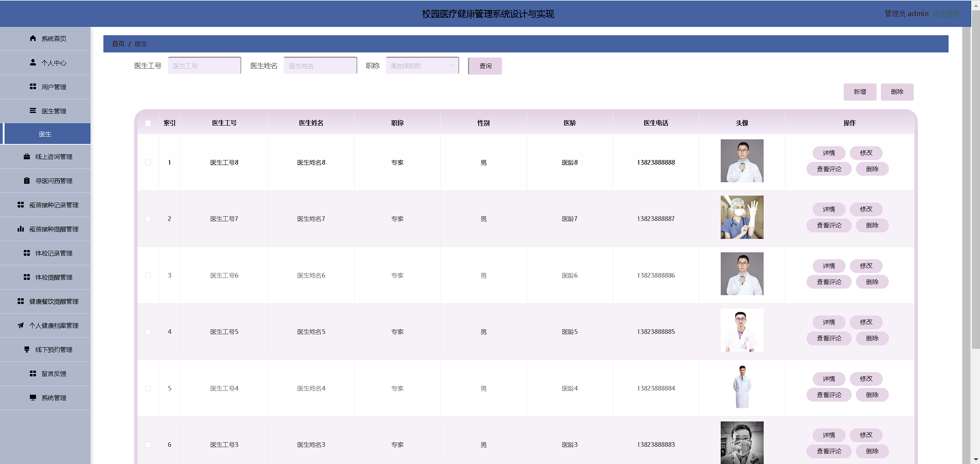Click the grid icon beside 用户管理

pyautogui.click(x=33, y=87)
